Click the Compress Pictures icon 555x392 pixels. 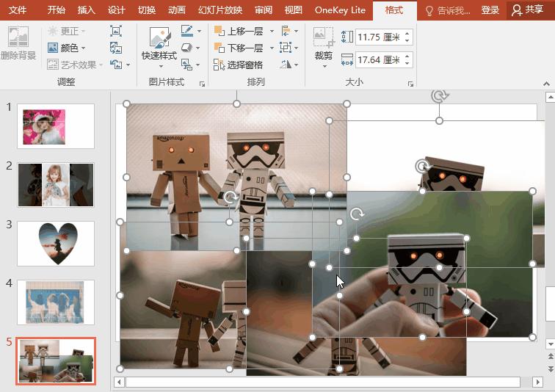pos(116,31)
